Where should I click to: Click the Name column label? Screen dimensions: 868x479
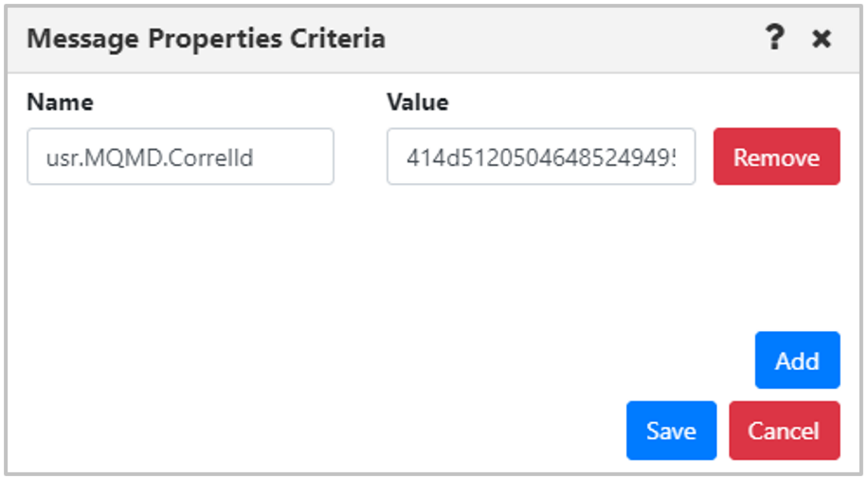(x=61, y=102)
